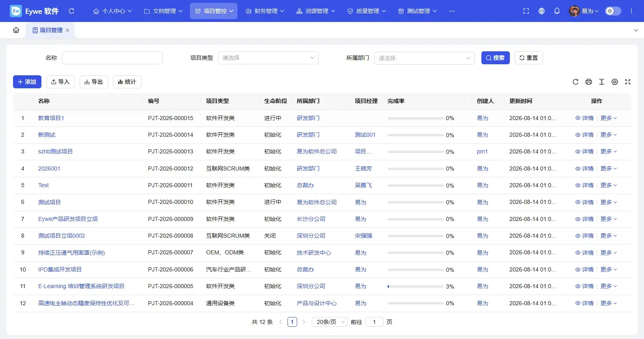This screenshot has width=644, height=339.
Task: View details of IPD集成开发项目 row
Action: (x=585, y=269)
